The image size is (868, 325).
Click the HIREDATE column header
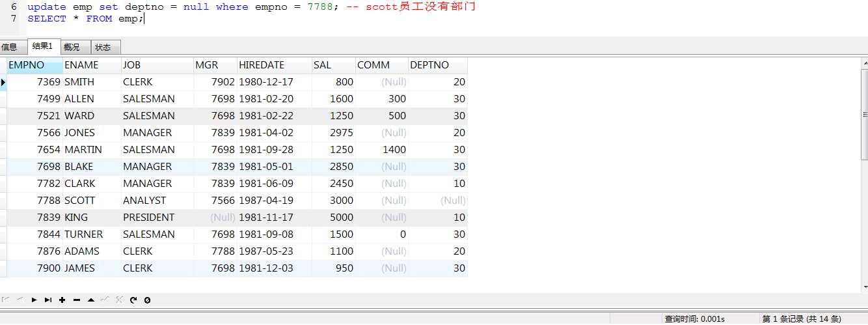point(275,65)
